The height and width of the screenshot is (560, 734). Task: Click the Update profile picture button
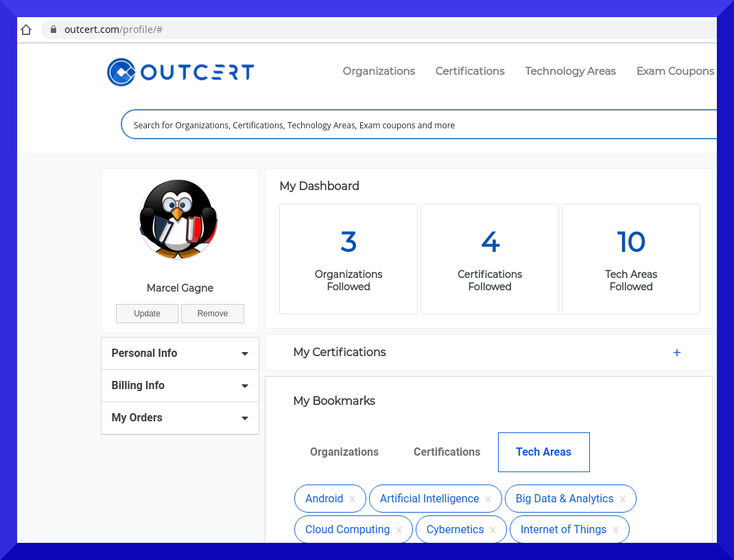coord(147,314)
